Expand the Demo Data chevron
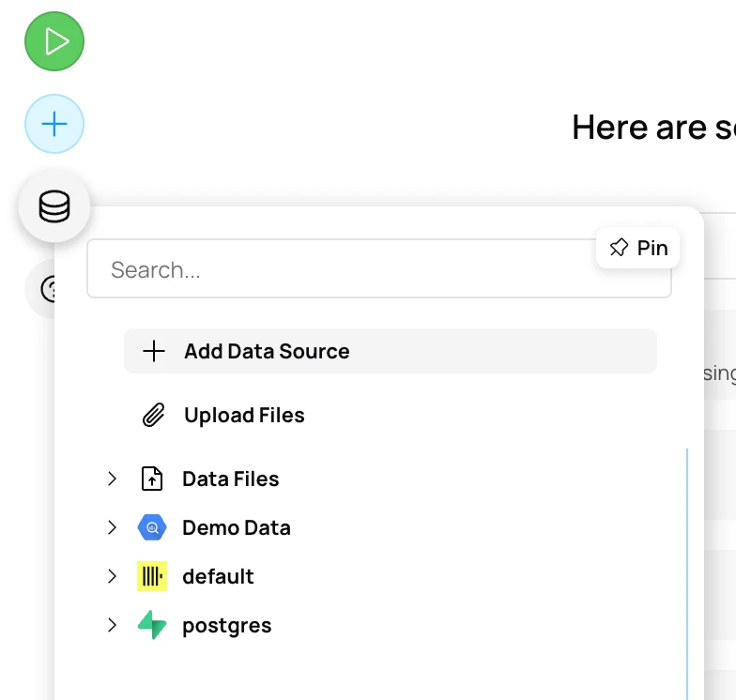The height and width of the screenshot is (700, 736). [113, 527]
